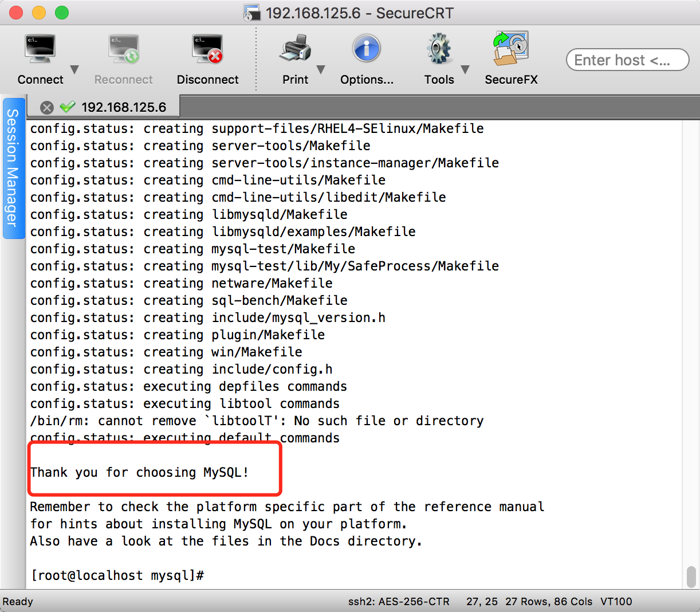Click the Print toolbar icon
Screen dimensions: 700x612
[295, 49]
